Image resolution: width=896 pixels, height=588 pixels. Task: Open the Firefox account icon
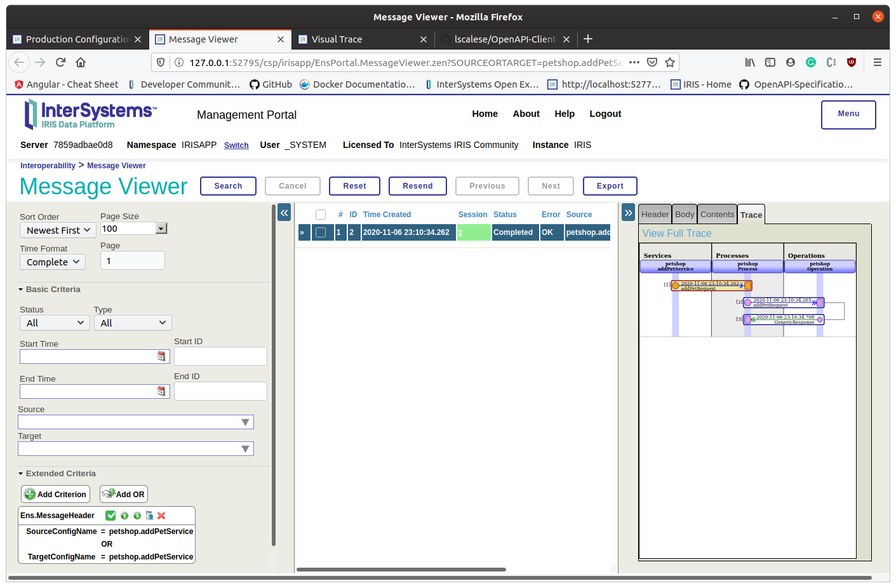pos(791,62)
